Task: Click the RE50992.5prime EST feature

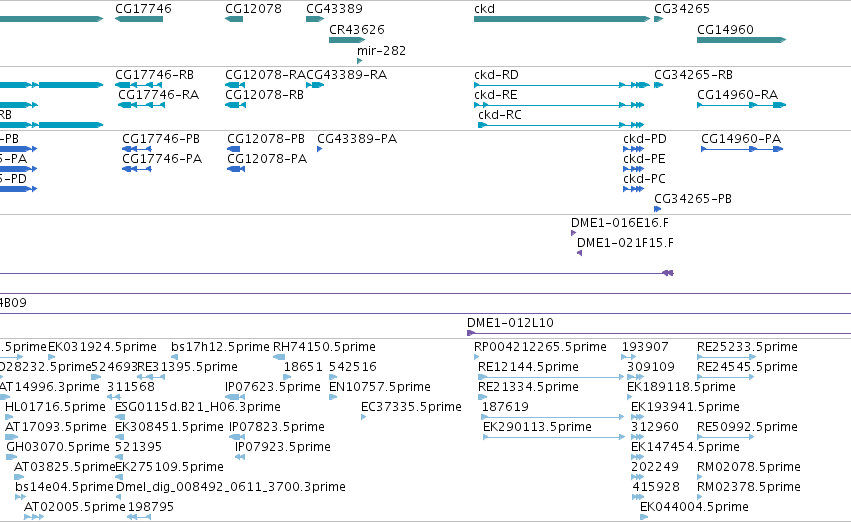Action: 726,437
